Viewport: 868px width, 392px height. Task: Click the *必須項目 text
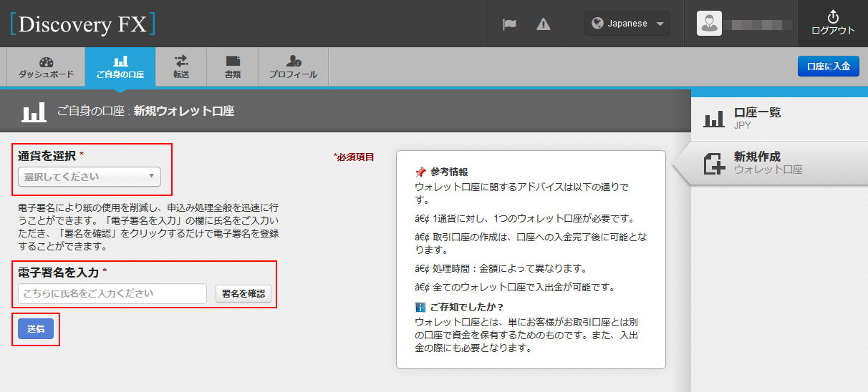(x=354, y=157)
